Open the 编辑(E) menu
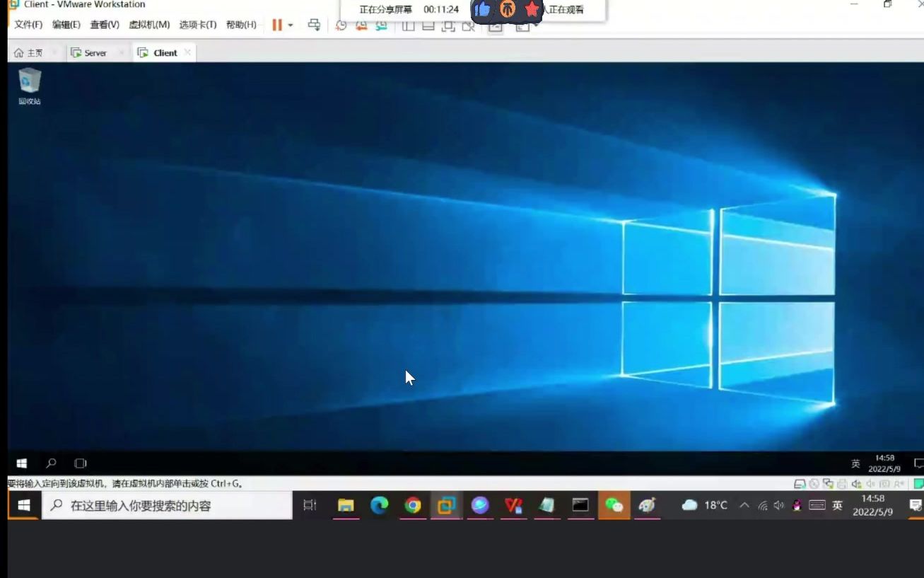Screen dimensions: 924x578 (x=66, y=25)
